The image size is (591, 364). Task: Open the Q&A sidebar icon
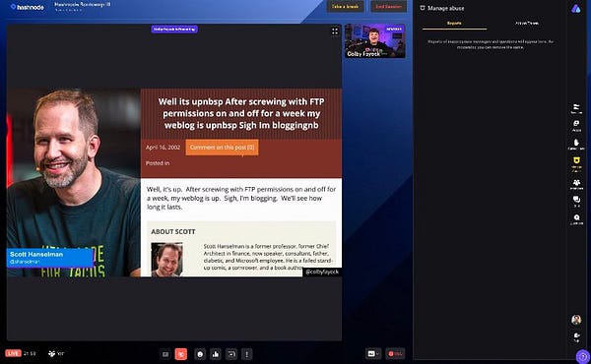click(x=576, y=219)
